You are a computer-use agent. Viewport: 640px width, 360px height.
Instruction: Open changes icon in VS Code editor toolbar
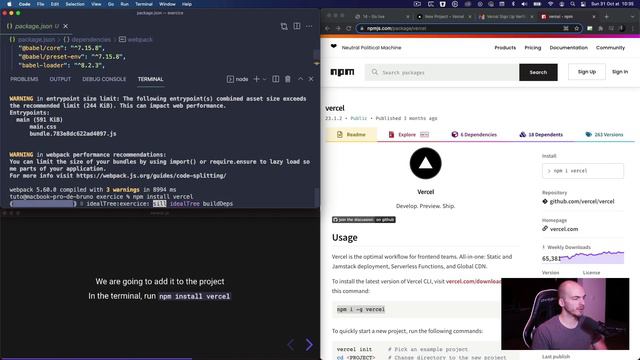point(284,27)
